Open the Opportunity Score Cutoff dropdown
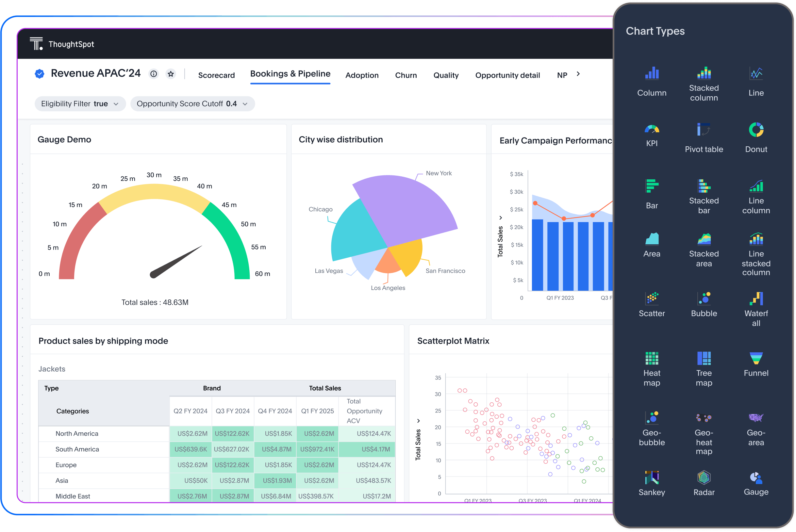796x532 pixels. (245, 104)
